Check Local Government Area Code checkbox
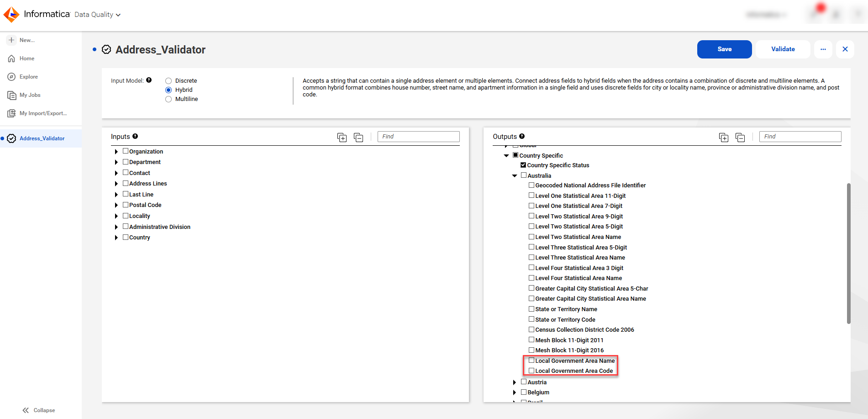This screenshot has height=419, width=868. tap(531, 370)
